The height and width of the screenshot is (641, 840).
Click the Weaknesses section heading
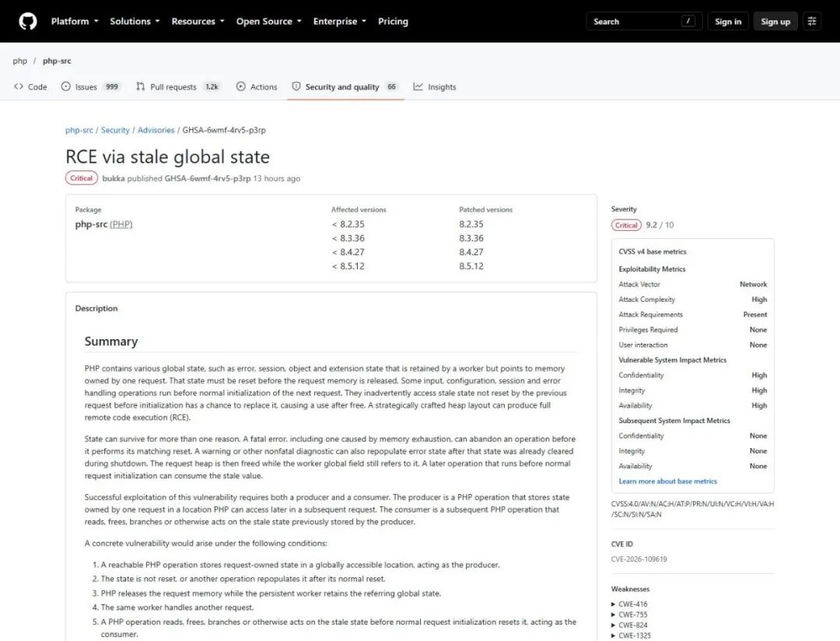pyautogui.click(x=630, y=589)
